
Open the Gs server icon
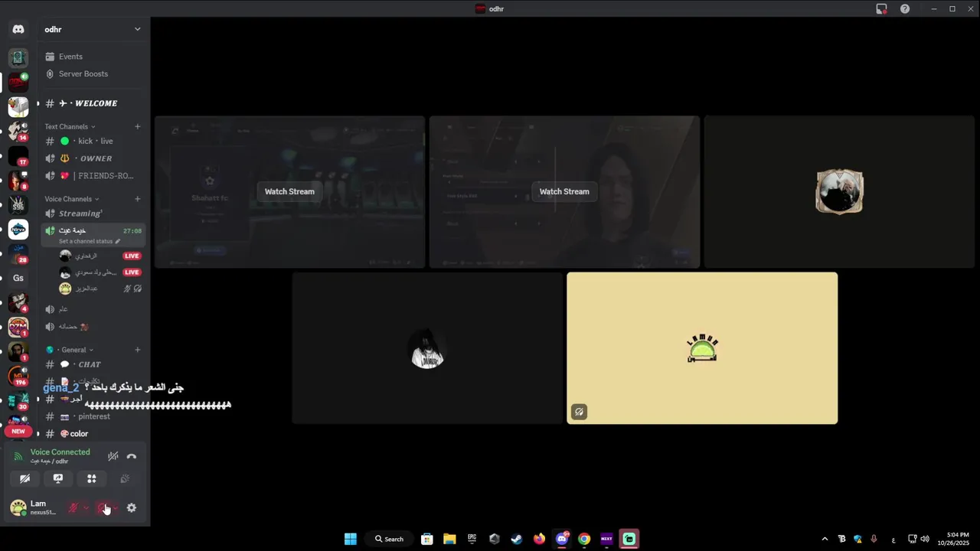click(x=18, y=278)
